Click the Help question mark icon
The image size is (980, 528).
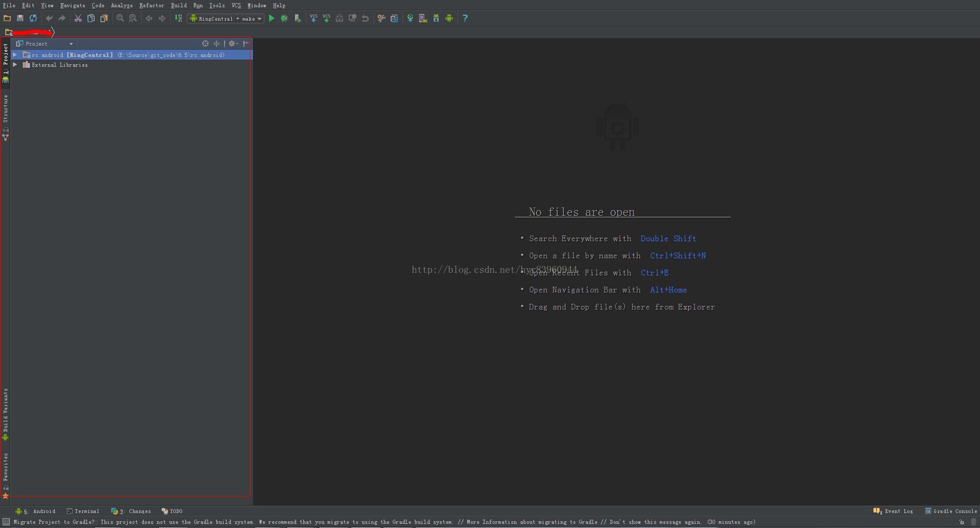coord(465,18)
